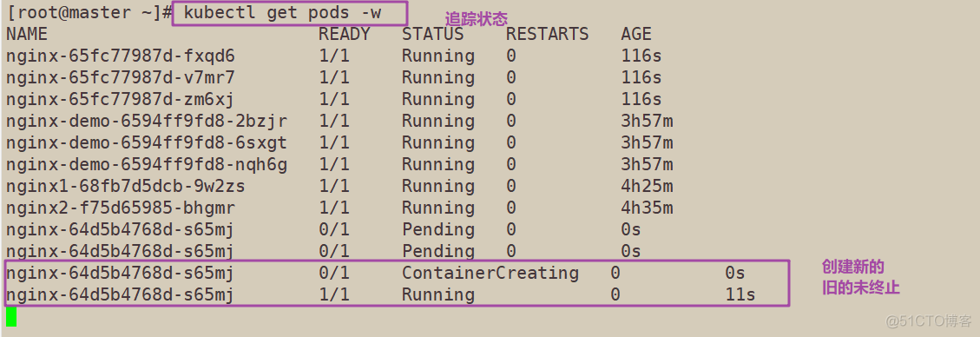Click the "11s" age value
The image size is (980, 337).
[x=740, y=294]
